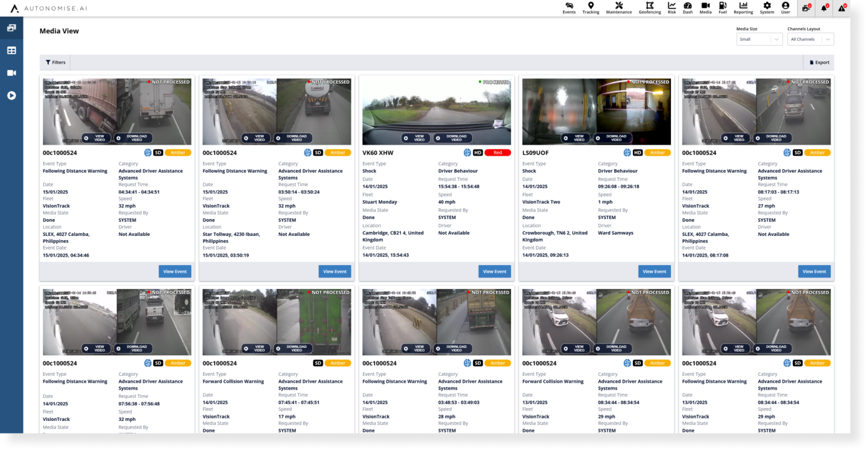Select the grid table icon in left sidebar

pos(11,51)
